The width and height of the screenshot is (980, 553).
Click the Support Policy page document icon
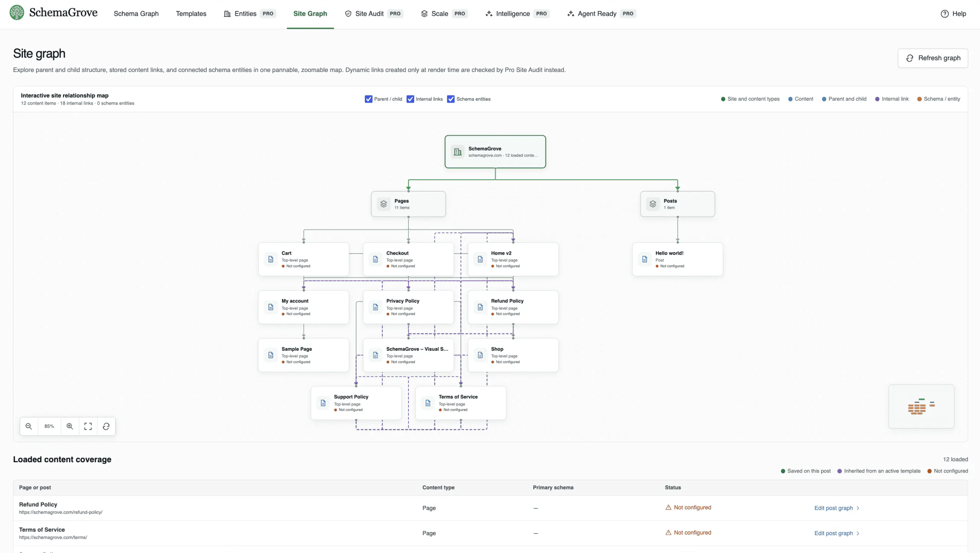[323, 403]
